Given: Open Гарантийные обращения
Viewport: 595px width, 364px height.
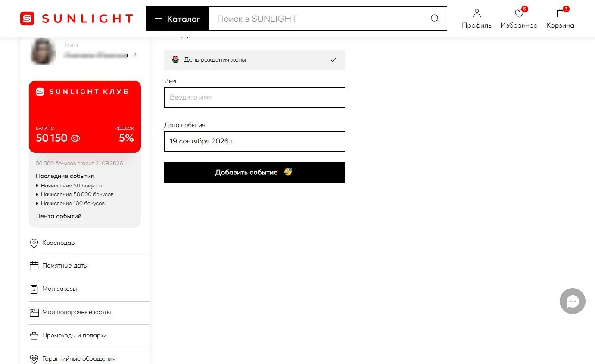Looking at the screenshot, I should [79, 359].
